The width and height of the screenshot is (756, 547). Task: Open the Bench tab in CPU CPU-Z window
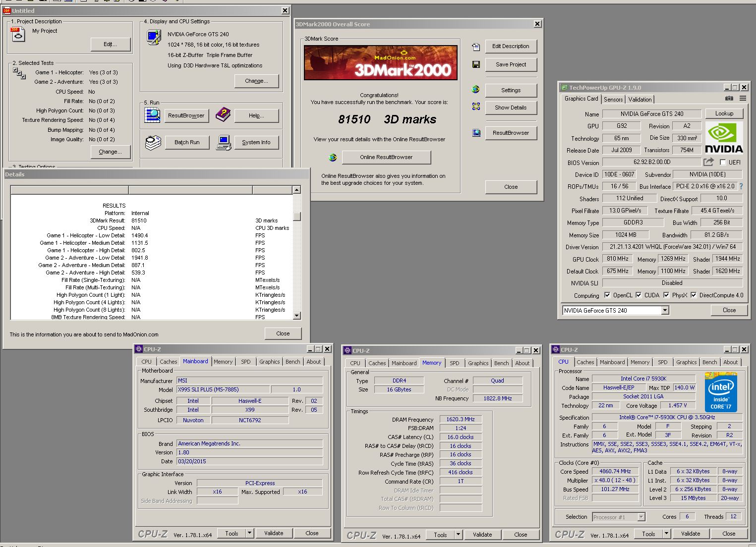tap(709, 362)
